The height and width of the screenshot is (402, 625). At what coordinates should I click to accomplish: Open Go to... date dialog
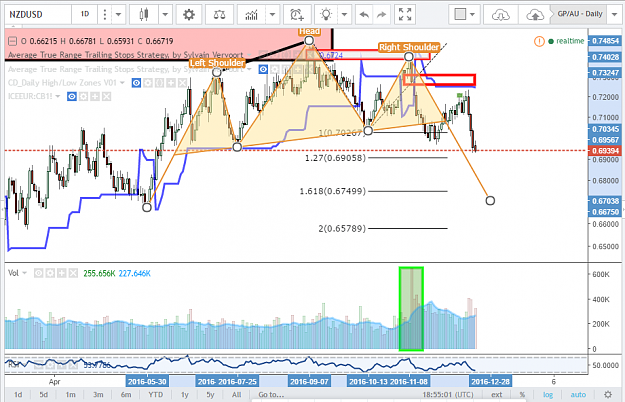pyautogui.click(x=271, y=394)
